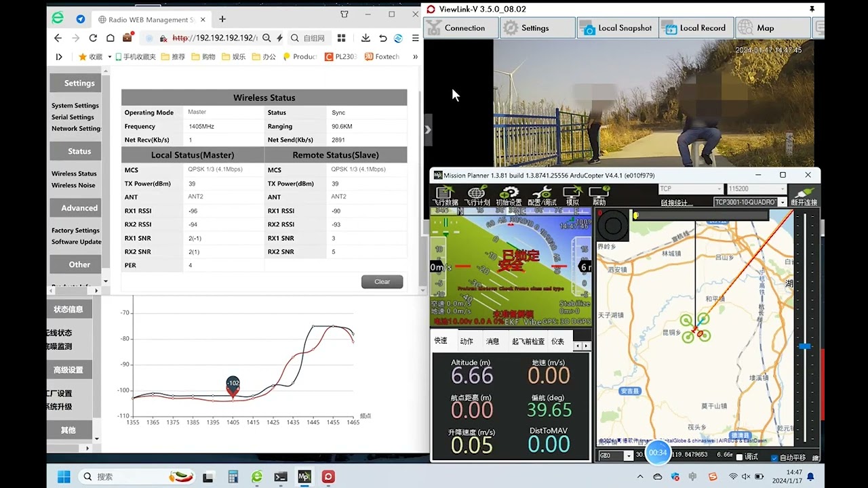Open Simulation in Mission Planner
Screen dimensions: 868x488
(x=572, y=197)
